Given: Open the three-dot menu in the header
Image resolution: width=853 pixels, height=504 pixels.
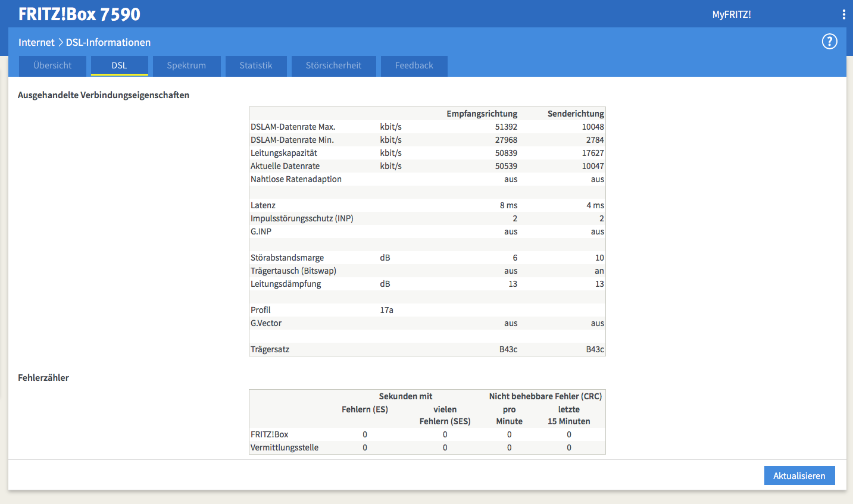Looking at the screenshot, I should 843,14.
